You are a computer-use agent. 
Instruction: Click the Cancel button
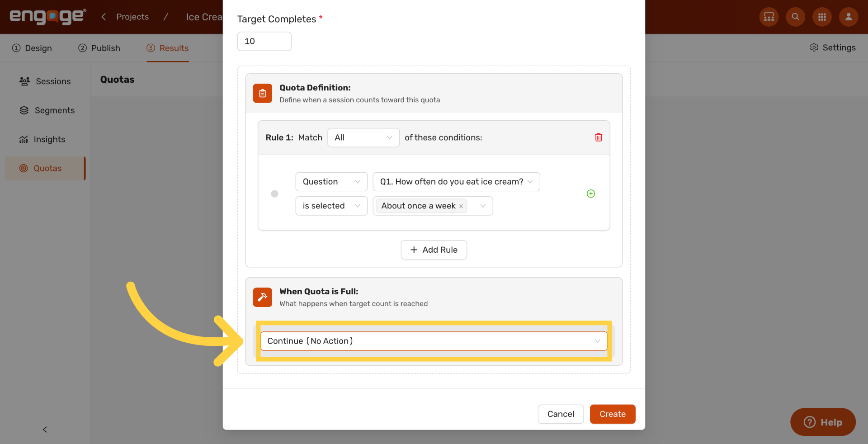[x=561, y=414]
